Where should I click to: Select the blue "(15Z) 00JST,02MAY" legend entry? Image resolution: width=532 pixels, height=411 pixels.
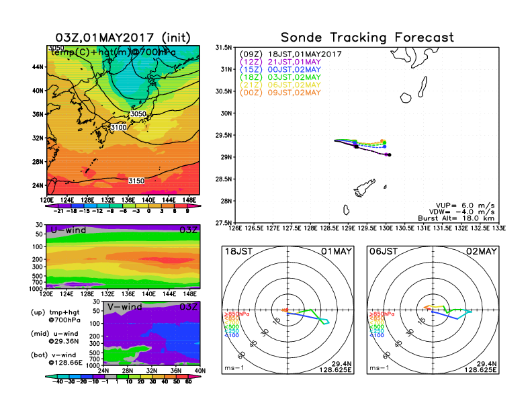point(280,70)
